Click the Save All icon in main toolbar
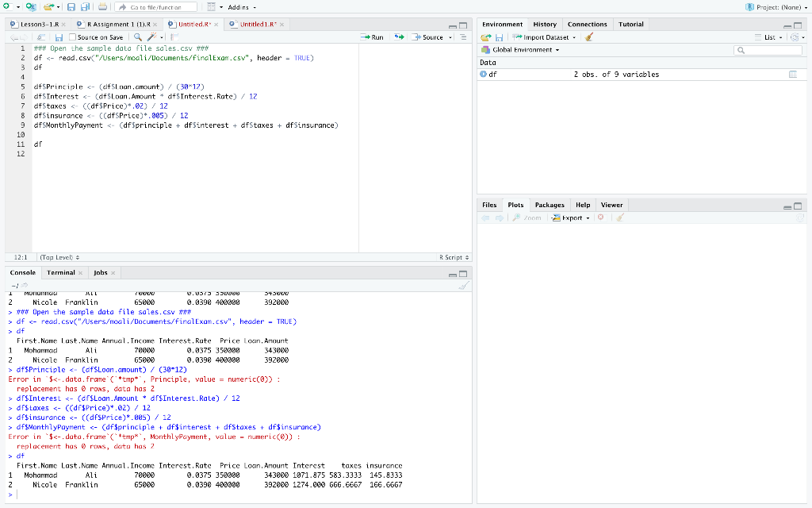This screenshot has width=812, height=508. coord(85,7)
